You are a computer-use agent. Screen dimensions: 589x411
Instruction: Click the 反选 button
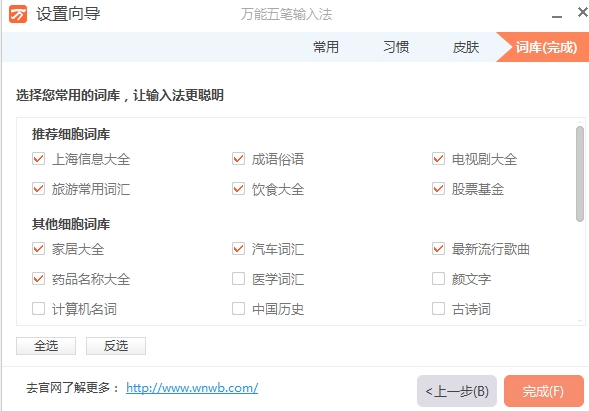pos(116,346)
